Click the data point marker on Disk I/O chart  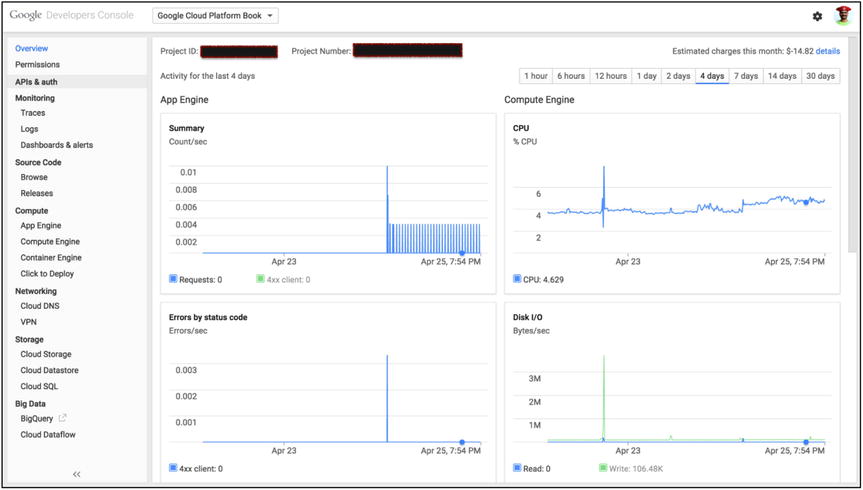click(x=806, y=442)
